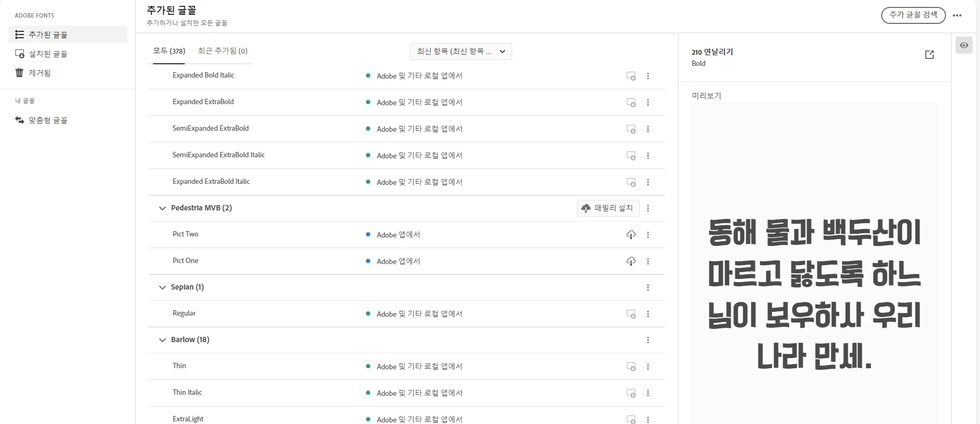Open more options for Barlow Thin Italic

tap(648, 393)
